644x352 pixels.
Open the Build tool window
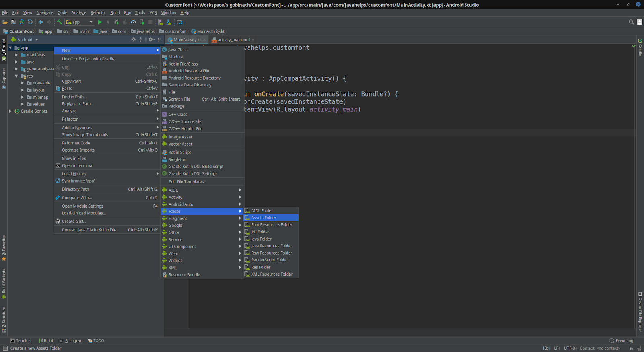pyautogui.click(x=46, y=341)
